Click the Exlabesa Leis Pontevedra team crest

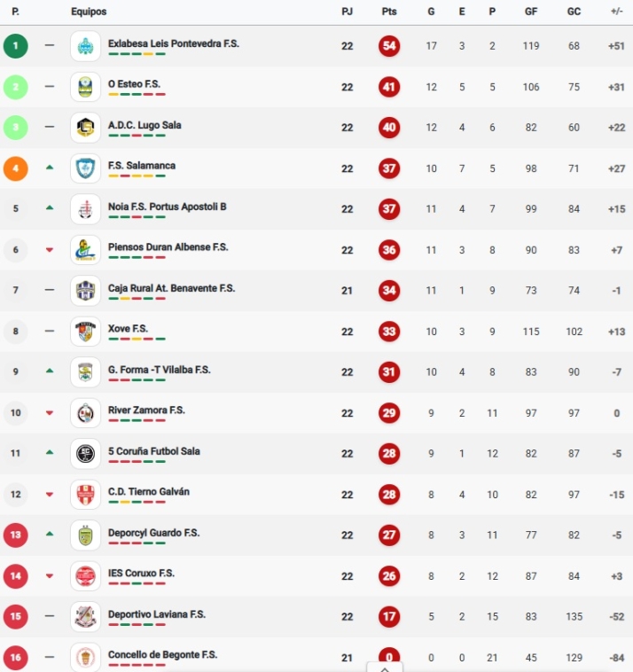click(x=85, y=46)
